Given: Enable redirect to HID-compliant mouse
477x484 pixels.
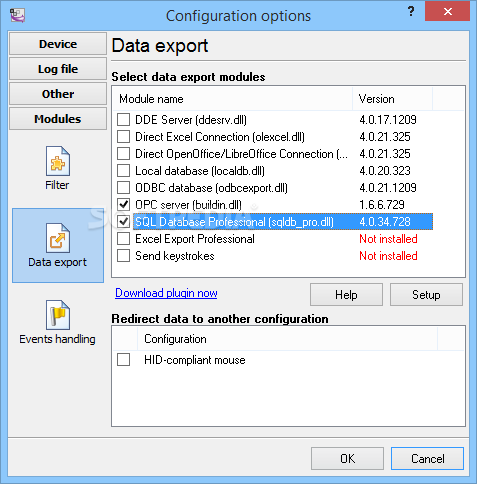Looking at the screenshot, I should [123, 360].
